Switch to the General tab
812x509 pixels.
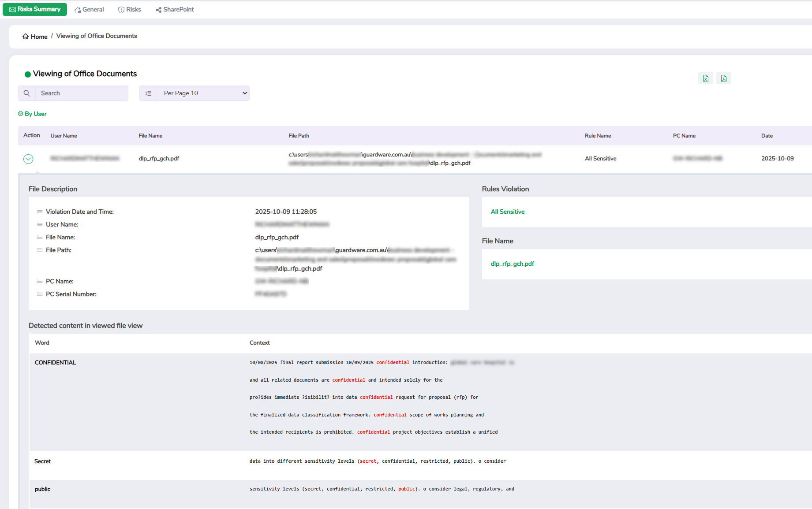click(x=89, y=10)
